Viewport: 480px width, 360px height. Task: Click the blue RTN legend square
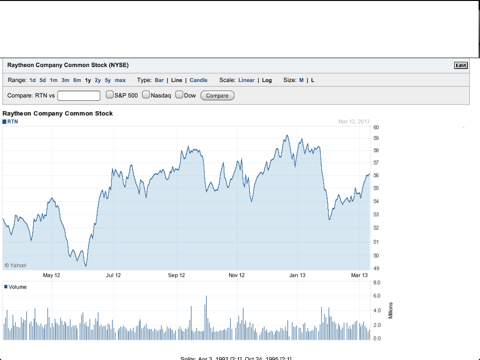click(4, 122)
